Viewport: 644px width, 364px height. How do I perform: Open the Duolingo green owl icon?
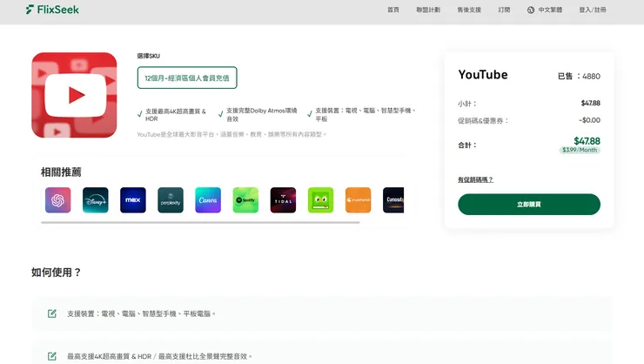coord(321,200)
